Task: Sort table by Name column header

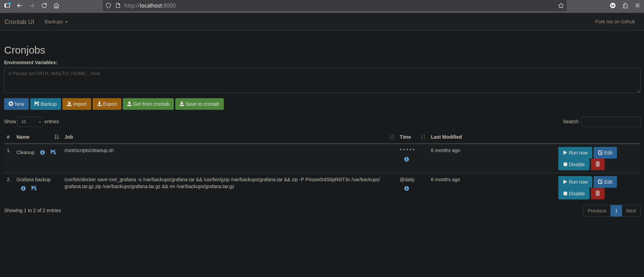Action: (x=23, y=137)
